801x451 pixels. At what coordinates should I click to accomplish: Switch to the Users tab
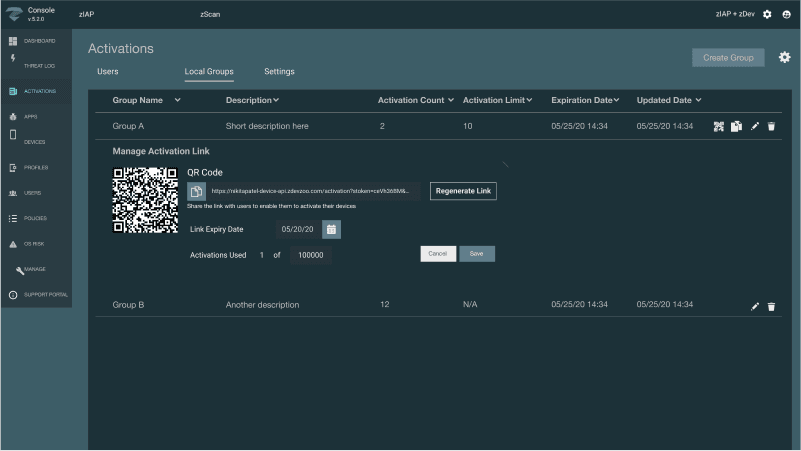(107, 72)
